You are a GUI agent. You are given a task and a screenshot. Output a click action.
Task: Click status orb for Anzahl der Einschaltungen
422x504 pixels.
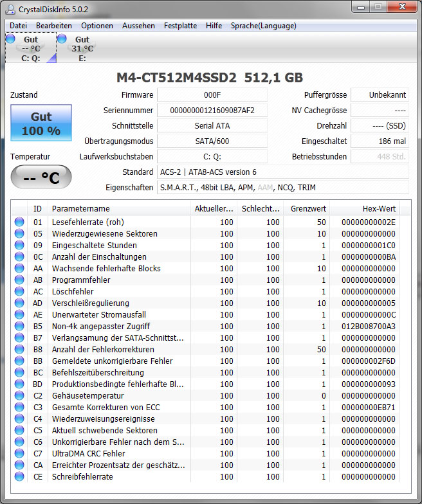19,256
